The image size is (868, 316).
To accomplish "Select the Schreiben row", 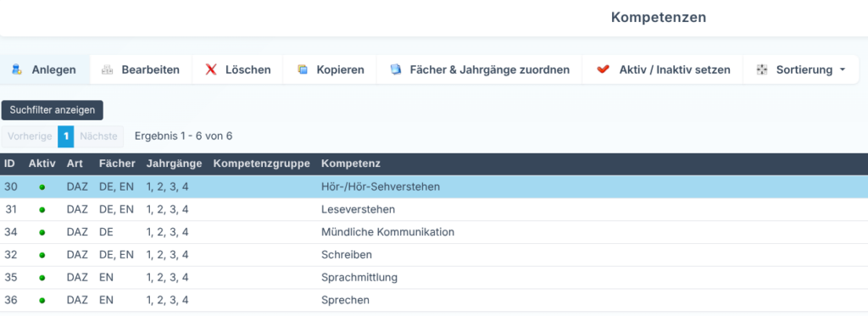I will (x=434, y=255).
